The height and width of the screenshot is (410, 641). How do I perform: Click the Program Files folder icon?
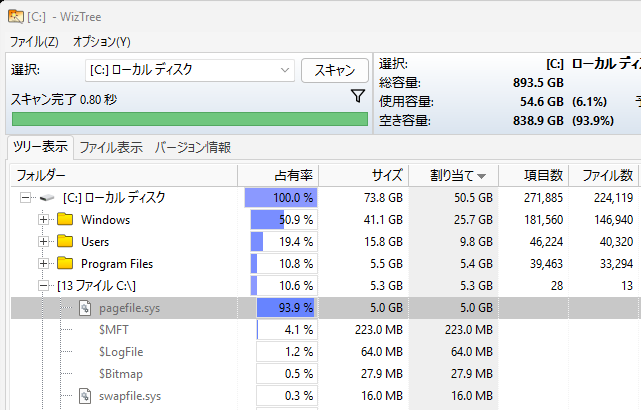(66, 264)
